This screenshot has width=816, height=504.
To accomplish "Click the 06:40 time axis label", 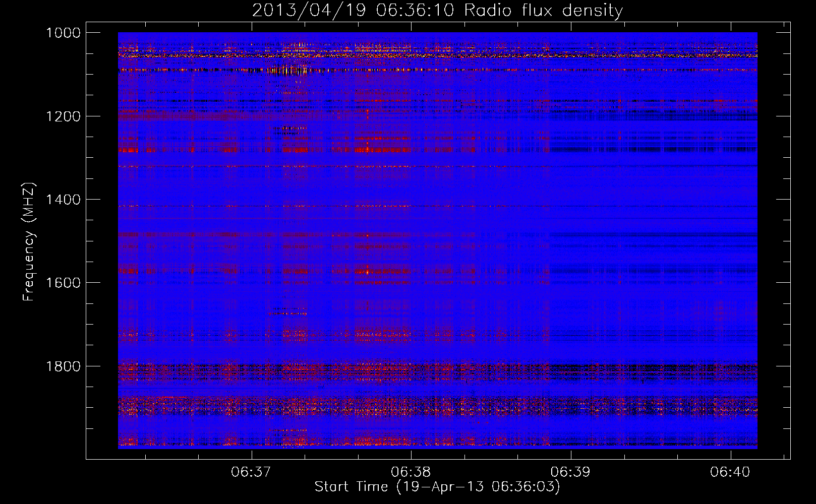I will point(730,472).
